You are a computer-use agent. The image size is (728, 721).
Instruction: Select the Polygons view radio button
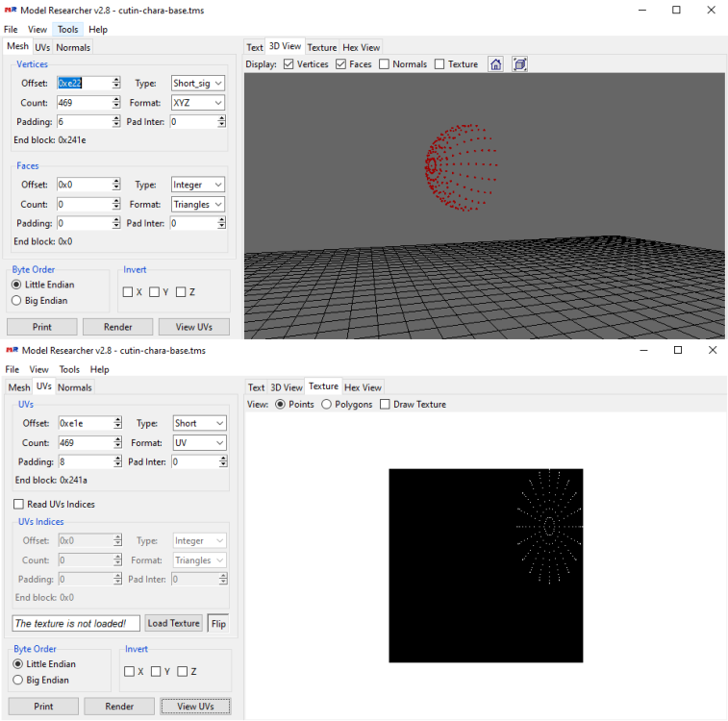326,404
